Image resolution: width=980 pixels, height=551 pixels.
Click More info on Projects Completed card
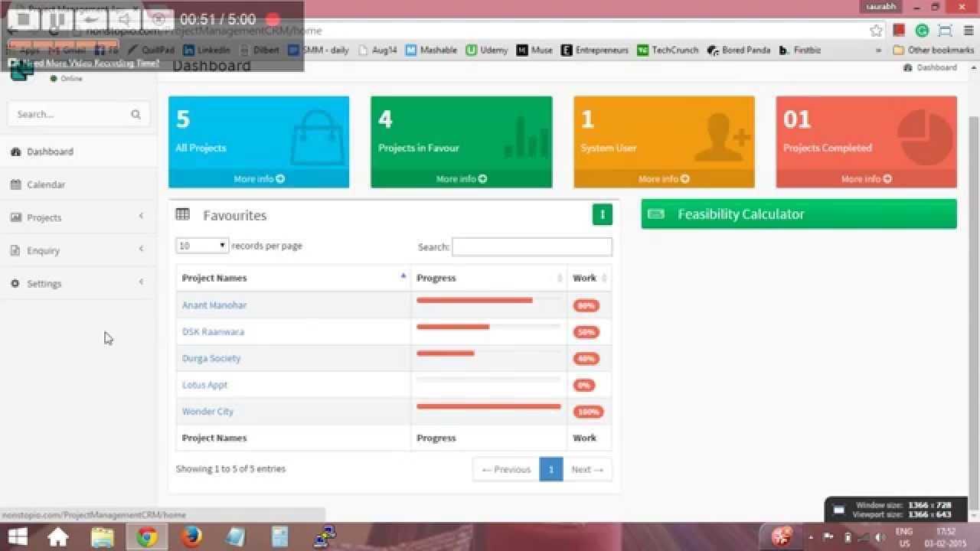pos(867,179)
